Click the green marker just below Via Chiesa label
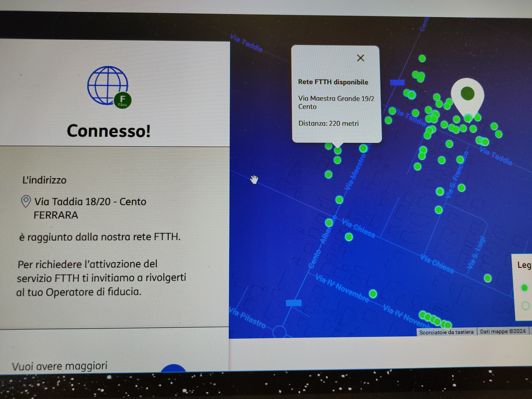 tap(349, 237)
